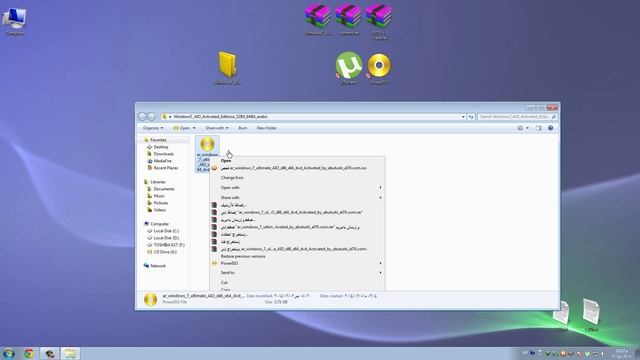Open Google Chrome from the taskbar
640x360 pixels.
(x=29, y=353)
